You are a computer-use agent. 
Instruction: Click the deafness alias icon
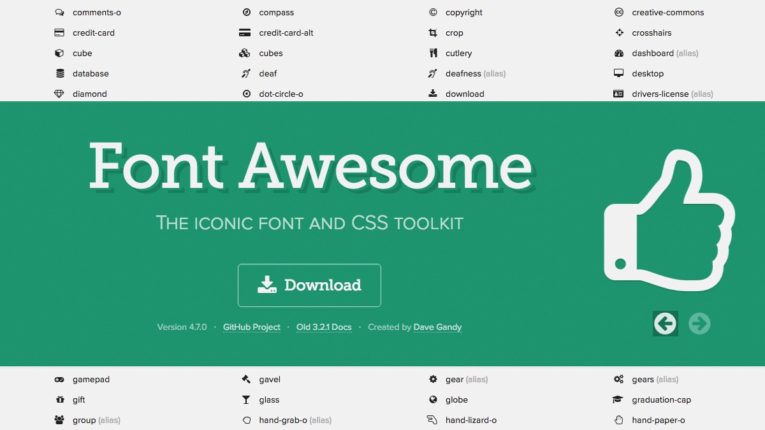[432, 74]
